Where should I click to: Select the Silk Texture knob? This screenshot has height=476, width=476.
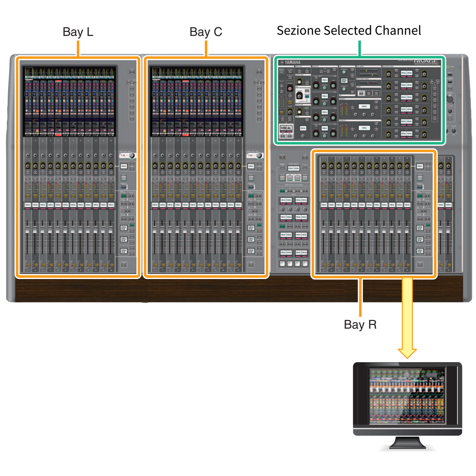[299, 96]
